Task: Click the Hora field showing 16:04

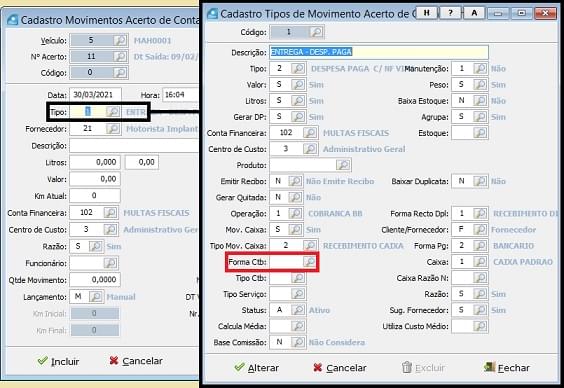Action: coord(181,95)
